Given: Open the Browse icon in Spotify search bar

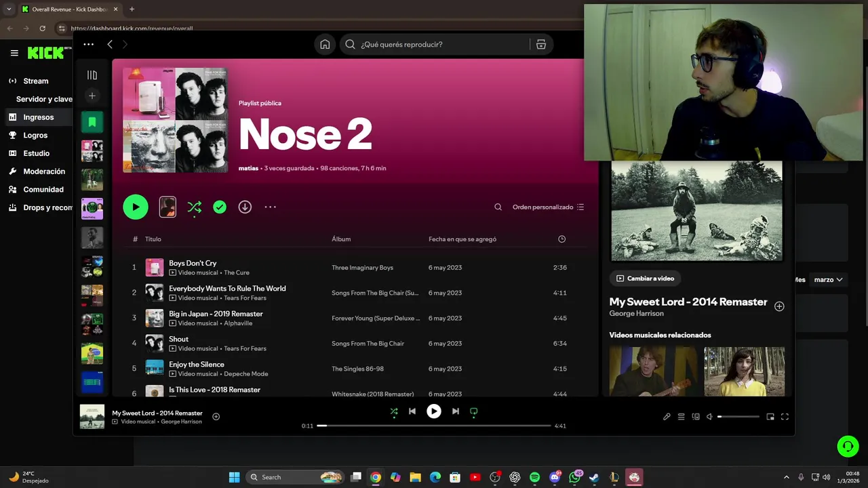Looking at the screenshot, I should point(541,44).
